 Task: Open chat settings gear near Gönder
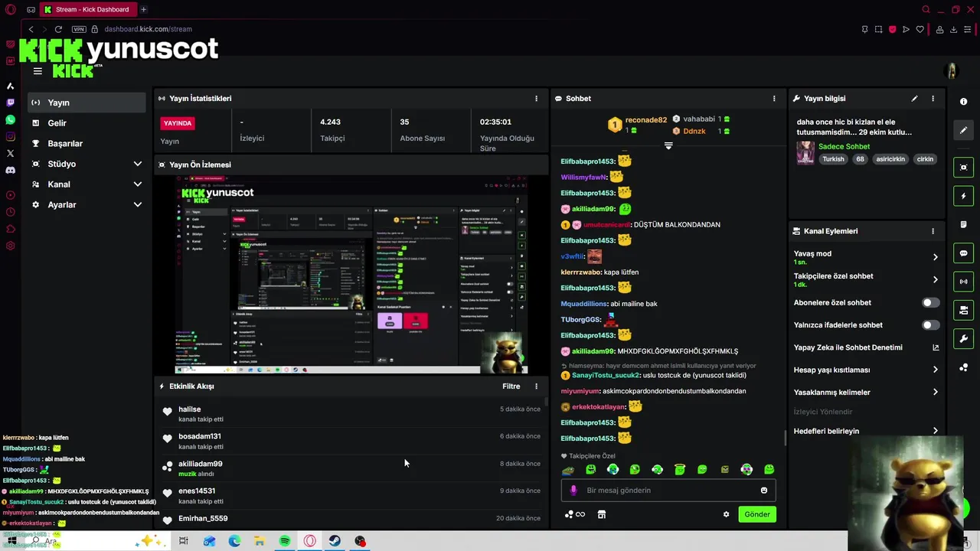point(726,514)
